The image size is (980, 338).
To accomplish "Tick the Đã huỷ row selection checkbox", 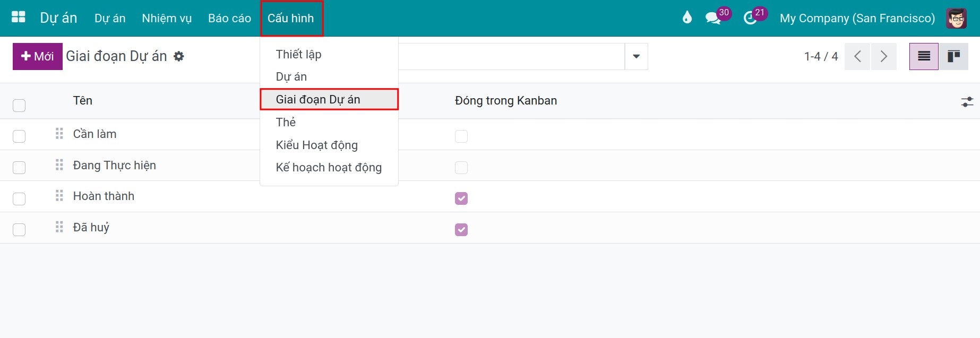I will [x=19, y=229].
